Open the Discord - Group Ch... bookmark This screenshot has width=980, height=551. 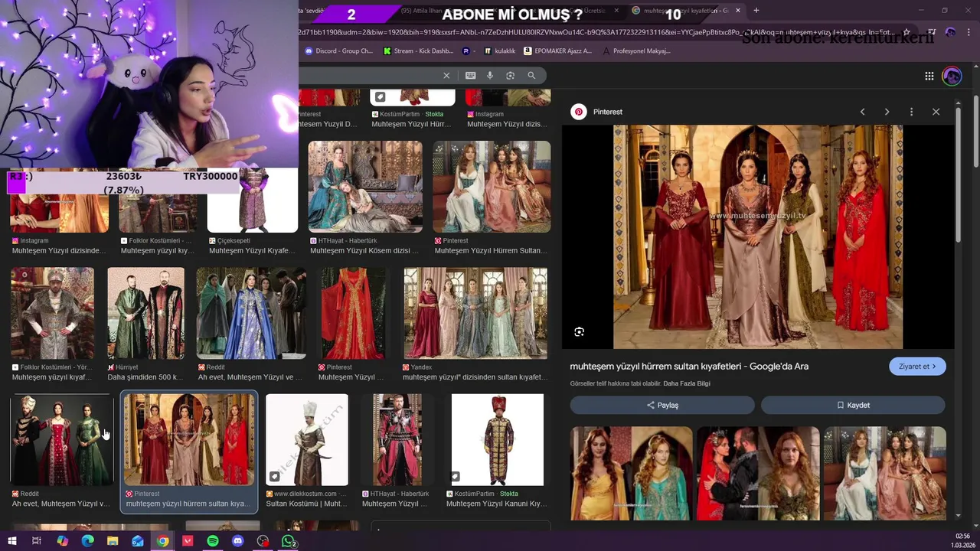338,51
